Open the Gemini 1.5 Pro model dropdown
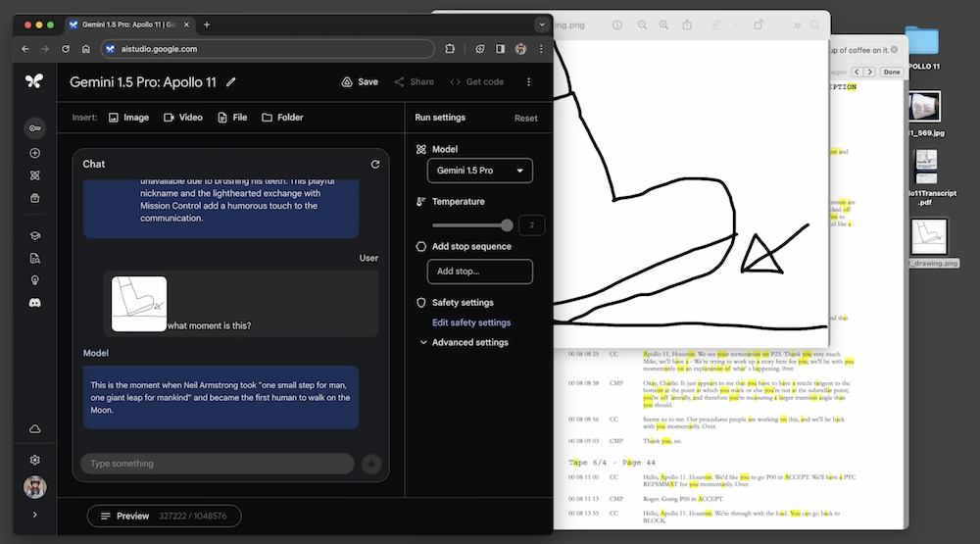 coord(480,171)
